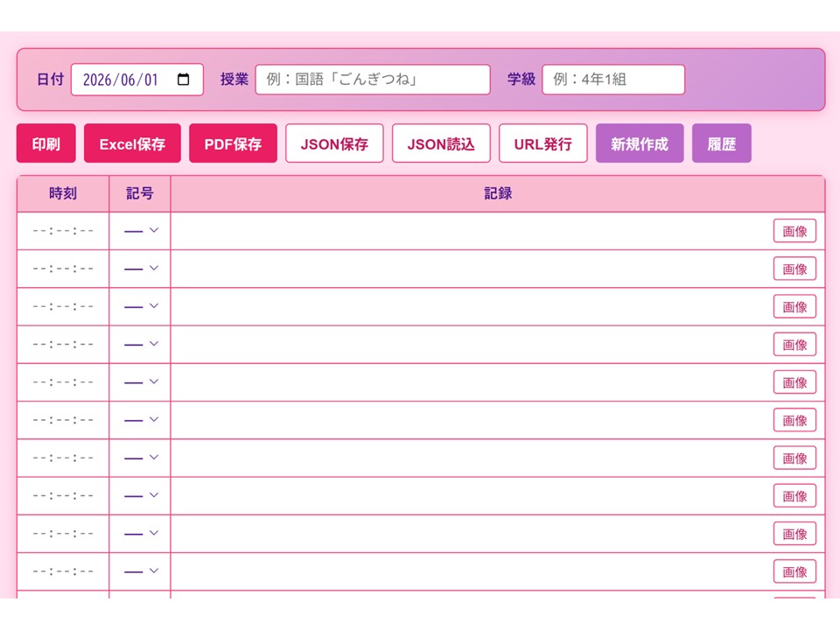Open the 記号 dropdown in the eighth row

point(140,495)
